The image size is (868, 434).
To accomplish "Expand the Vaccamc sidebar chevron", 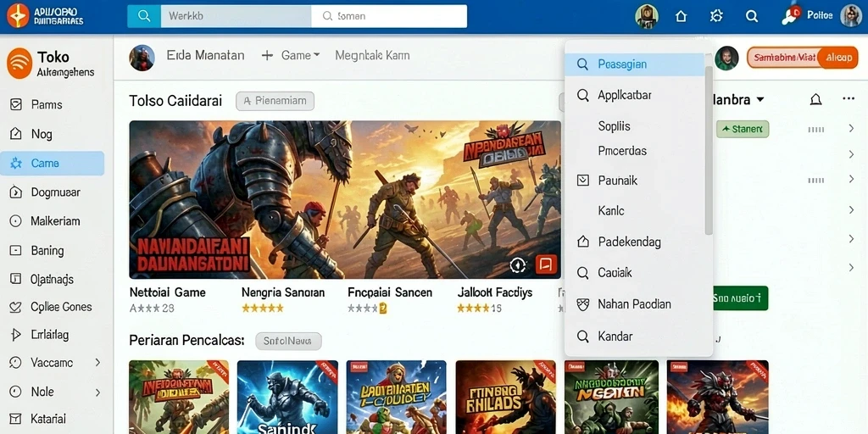I will click(97, 363).
